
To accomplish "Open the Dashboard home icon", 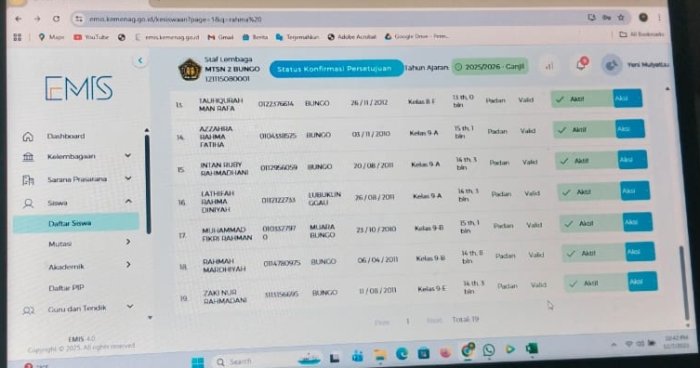I will [28, 136].
